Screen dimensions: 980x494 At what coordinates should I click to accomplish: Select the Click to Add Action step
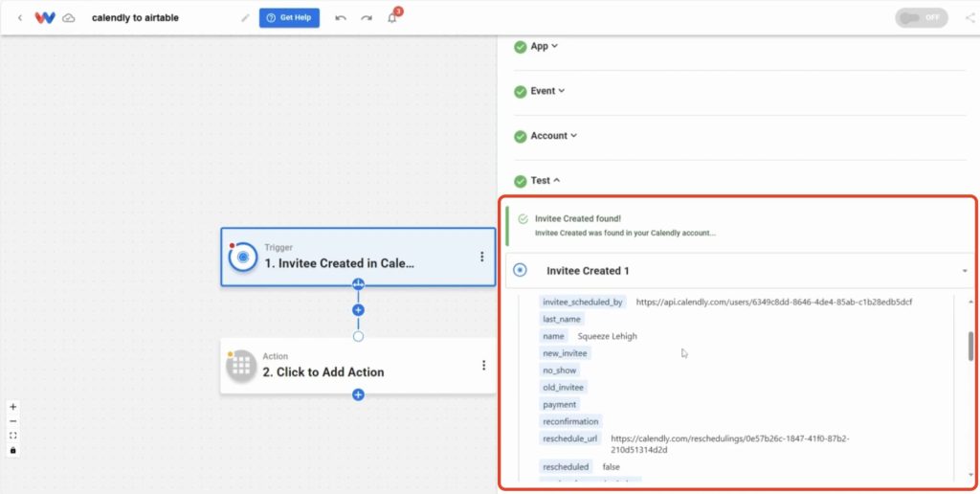(358, 366)
